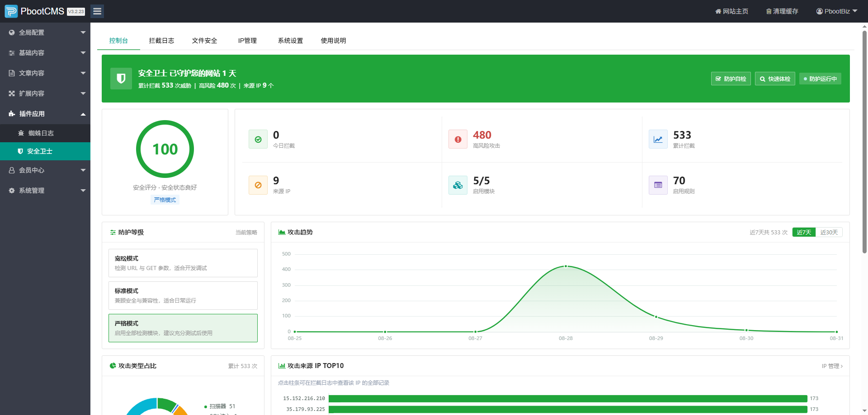Click the PbootCMS logo icon
The width and height of the screenshot is (868, 415).
pos(11,11)
